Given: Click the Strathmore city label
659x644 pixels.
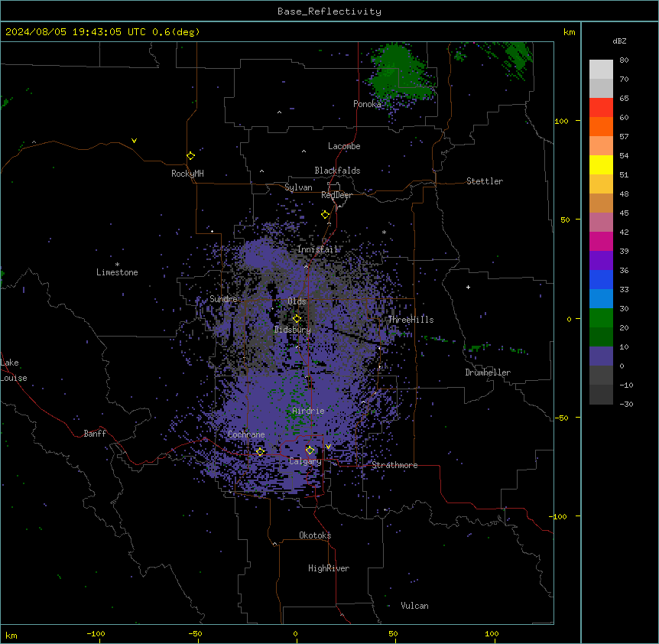Looking at the screenshot, I should [x=394, y=465].
